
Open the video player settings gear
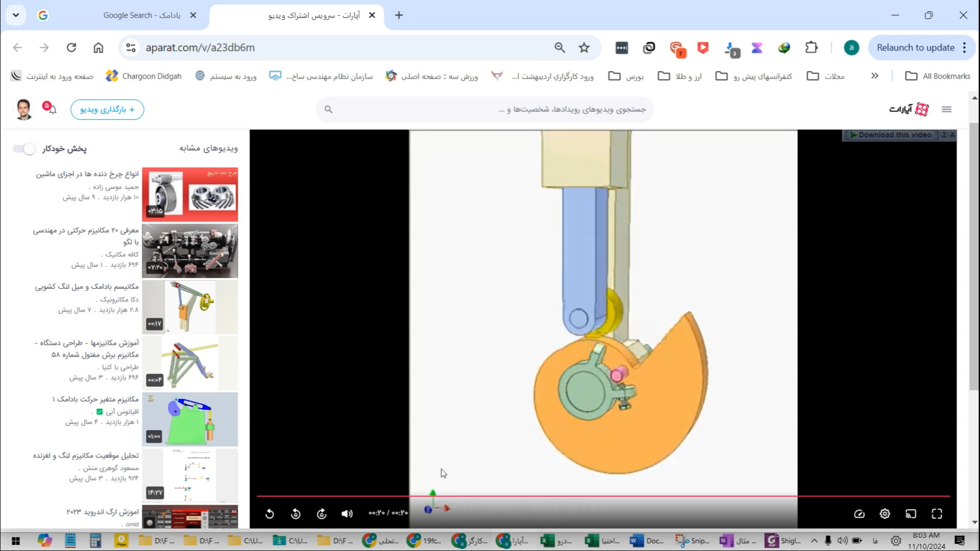(x=885, y=514)
